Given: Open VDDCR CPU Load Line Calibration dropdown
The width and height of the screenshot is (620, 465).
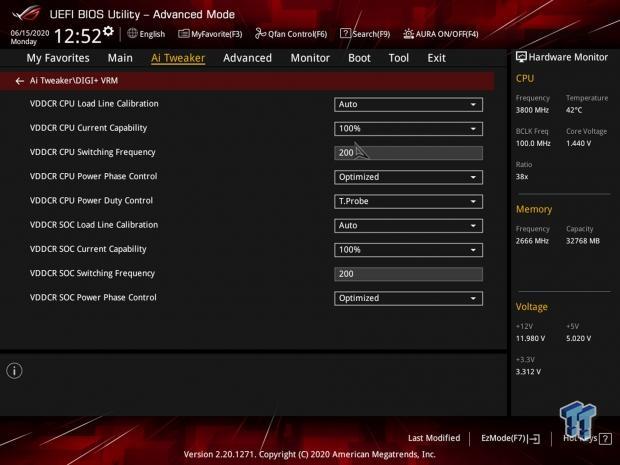Looking at the screenshot, I should [x=408, y=104].
